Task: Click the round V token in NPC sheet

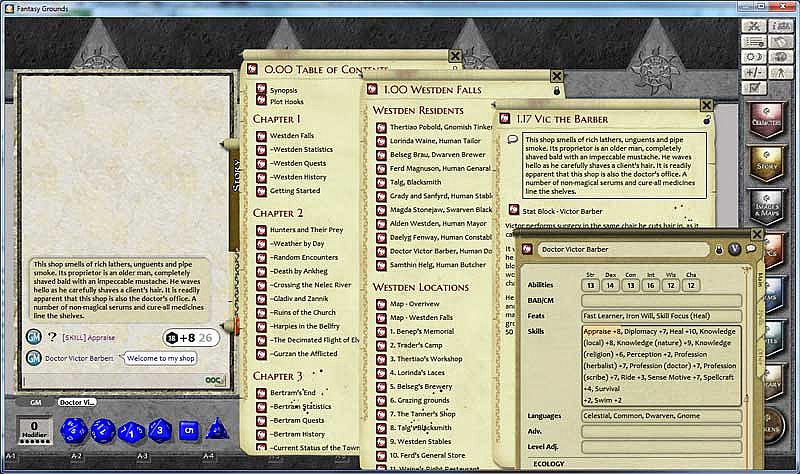Action: (734, 249)
